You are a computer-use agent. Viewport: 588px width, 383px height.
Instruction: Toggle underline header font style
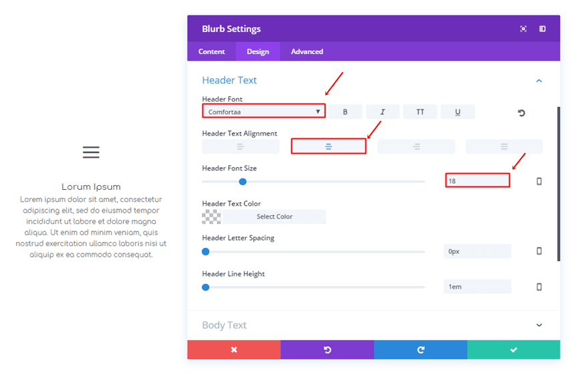(x=458, y=112)
